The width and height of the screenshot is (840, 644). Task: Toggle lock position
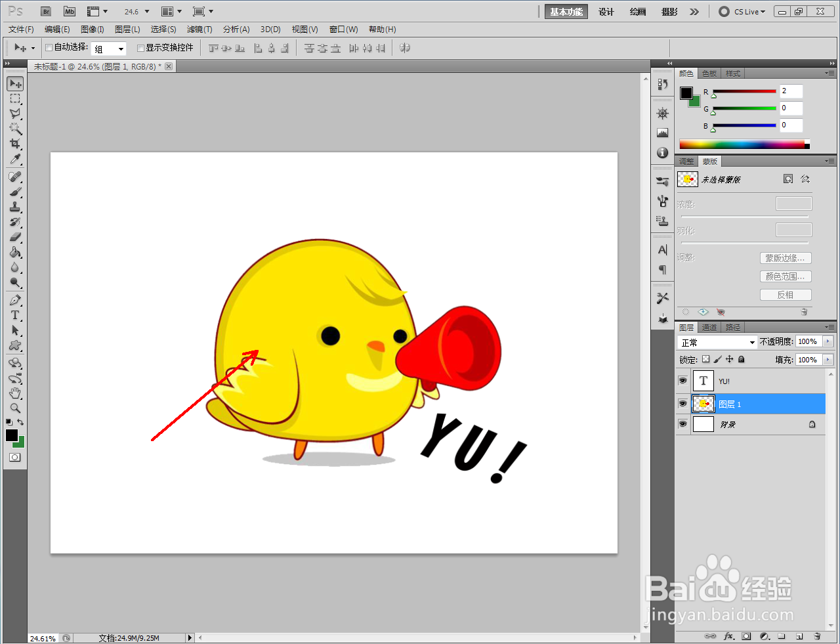[x=729, y=359]
